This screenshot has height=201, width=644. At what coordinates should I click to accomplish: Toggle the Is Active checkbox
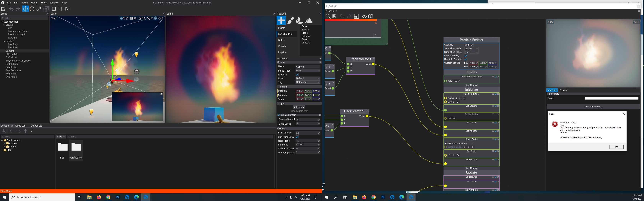pyautogui.click(x=297, y=75)
